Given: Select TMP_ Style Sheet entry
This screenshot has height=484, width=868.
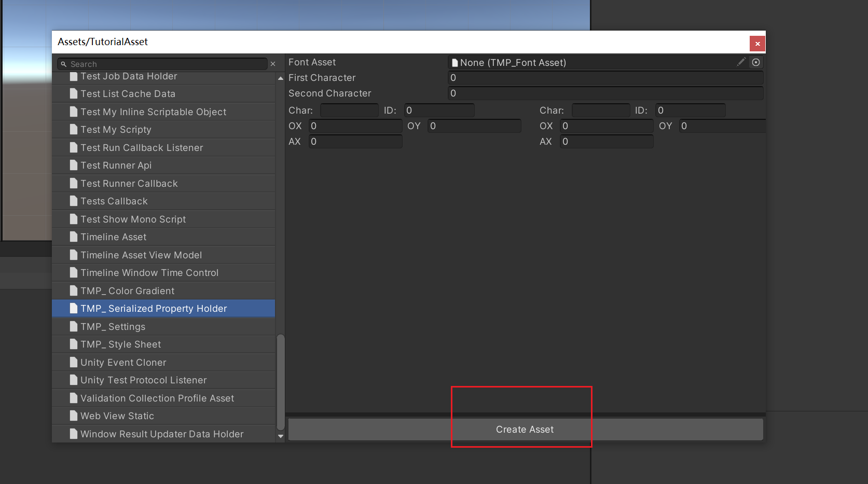Looking at the screenshot, I should tap(163, 344).
